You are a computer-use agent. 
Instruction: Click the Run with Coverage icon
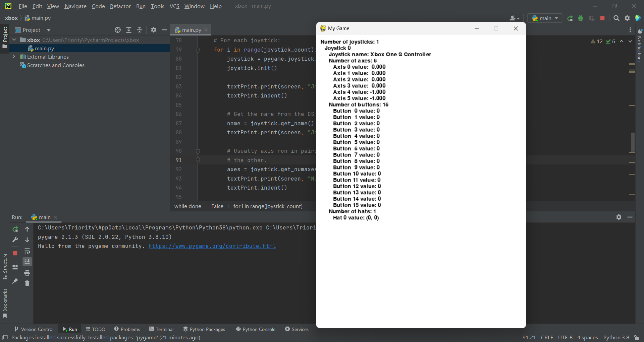[x=592, y=18]
